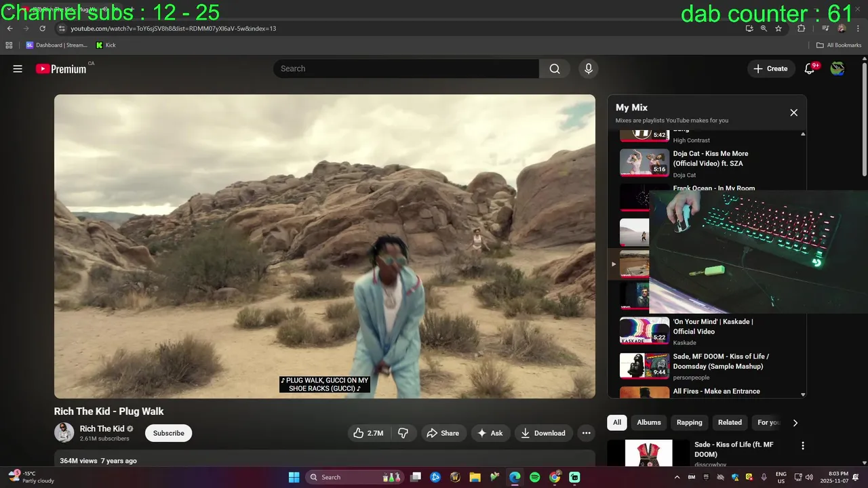Switch ENG US input language
This screenshot has height=488, width=868.
tap(781, 477)
